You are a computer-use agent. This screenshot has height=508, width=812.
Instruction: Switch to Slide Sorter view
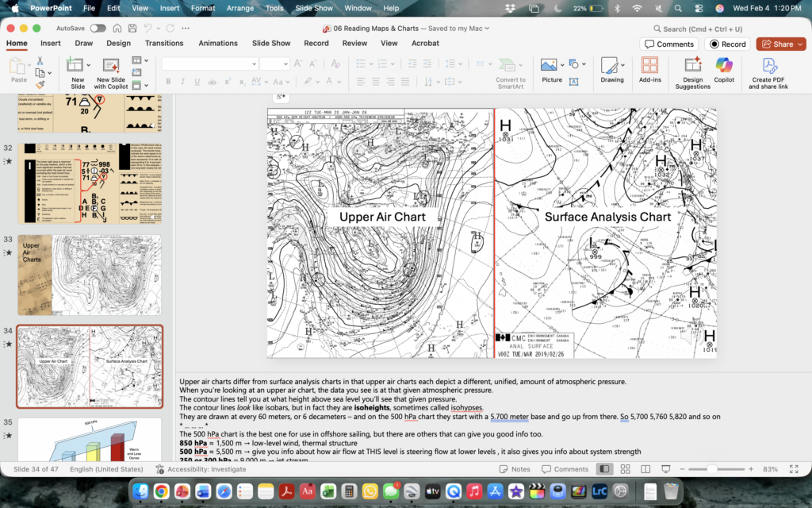pos(624,469)
